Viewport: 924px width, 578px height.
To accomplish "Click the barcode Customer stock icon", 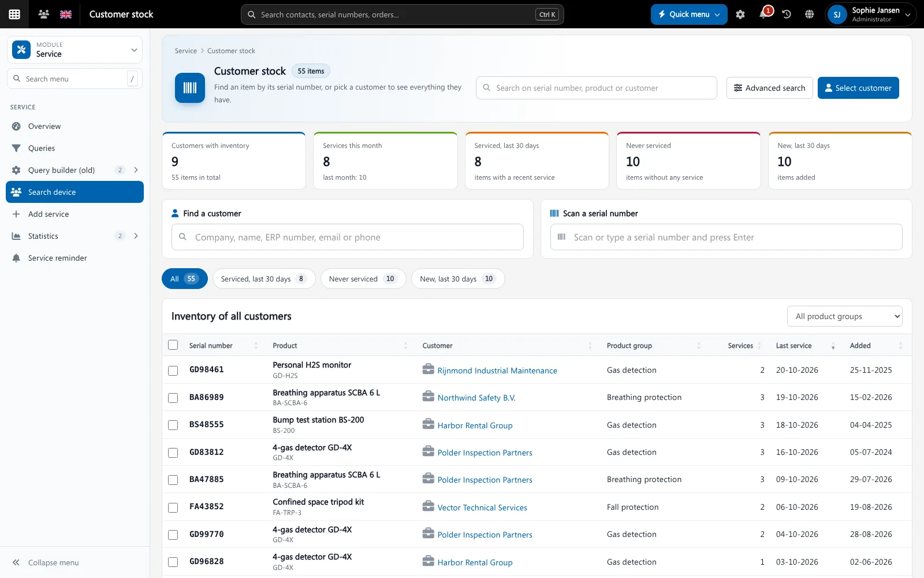I will [190, 88].
